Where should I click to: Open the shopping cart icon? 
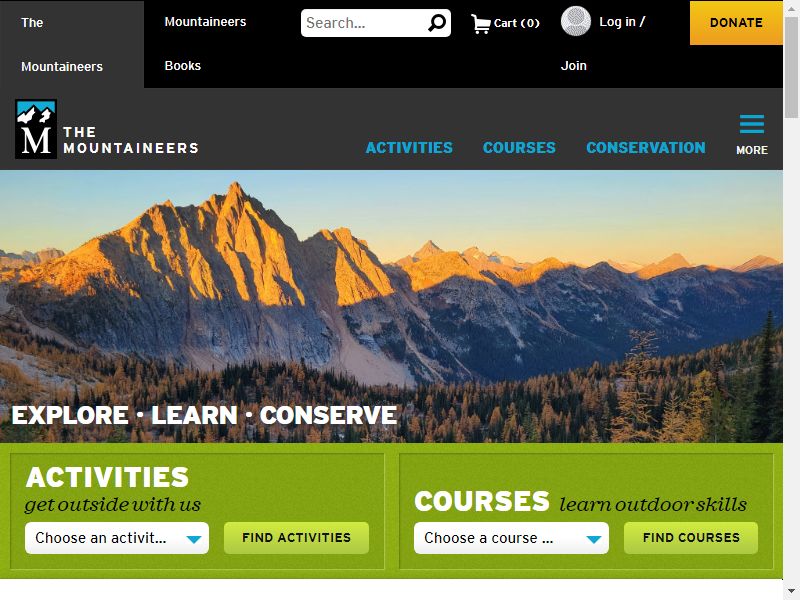coord(481,23)
